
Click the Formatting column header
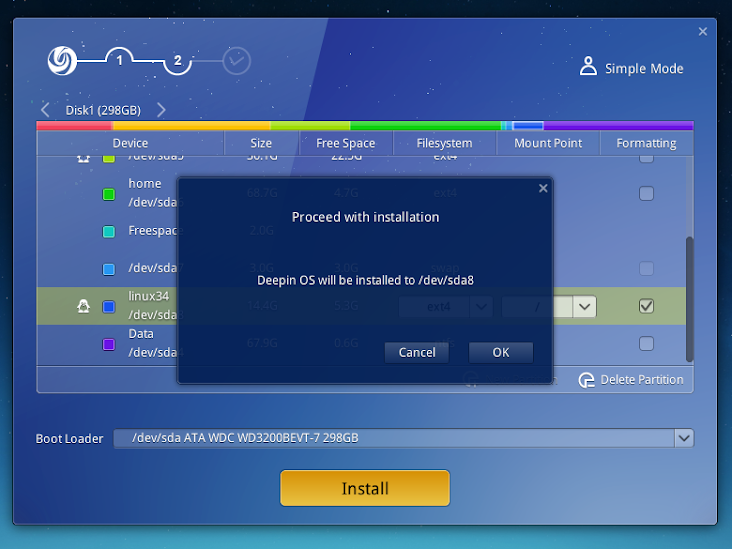[646, 143]
